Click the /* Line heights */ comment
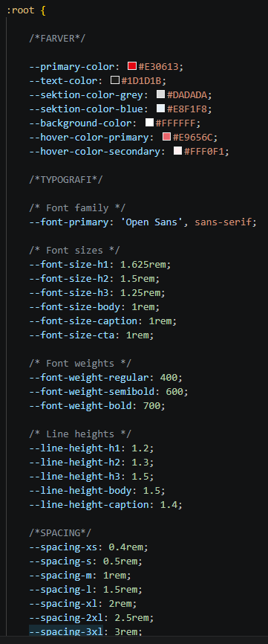This screenshot has height=644, width=268. pos(80,434)
